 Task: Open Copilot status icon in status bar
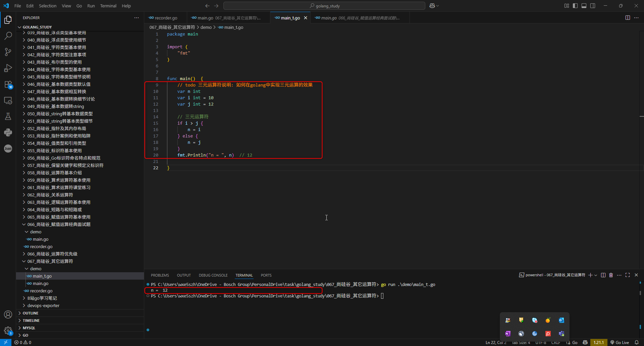point(585,342)
